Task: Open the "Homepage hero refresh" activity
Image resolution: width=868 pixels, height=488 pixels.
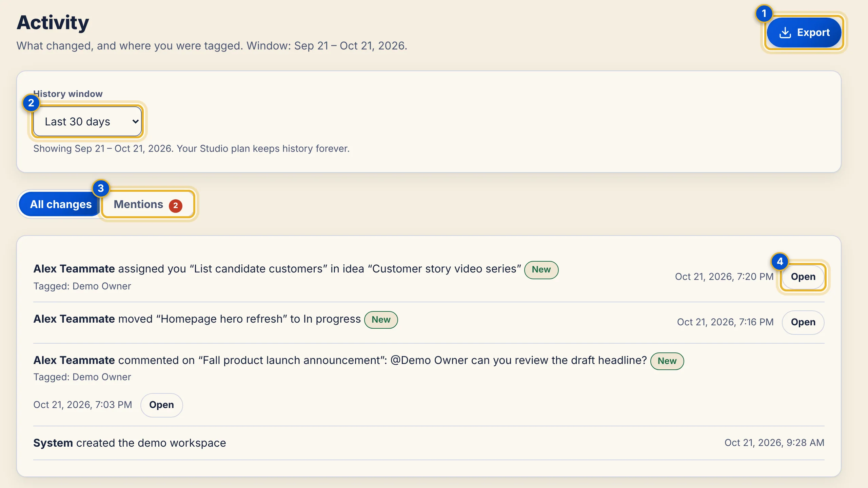Action: point(803,322)
